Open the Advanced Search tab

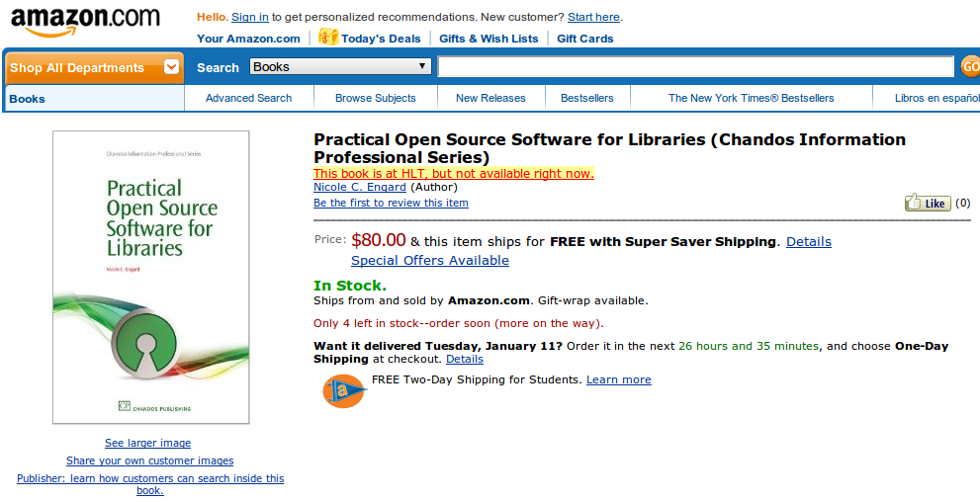(249, 98)
